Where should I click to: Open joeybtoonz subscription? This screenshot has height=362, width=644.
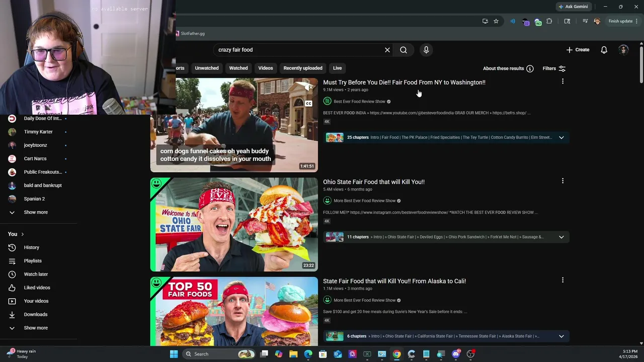click(x=38, y=145)
